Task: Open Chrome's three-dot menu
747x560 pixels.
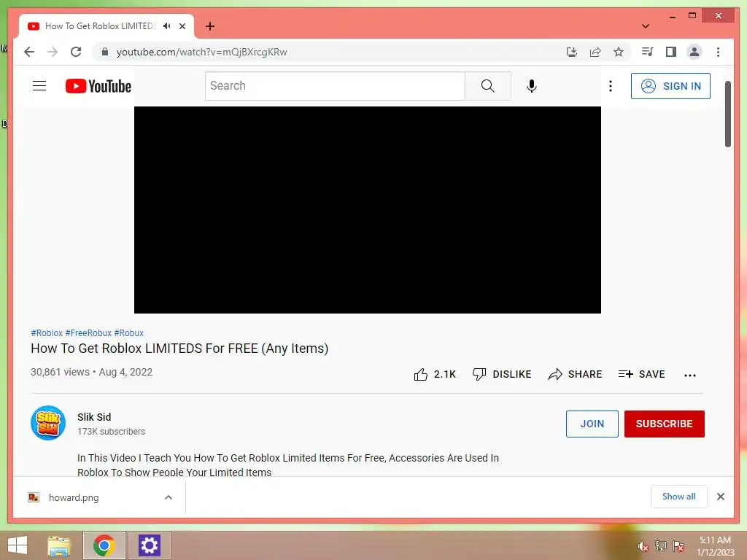Action: [x=718, y=52]
